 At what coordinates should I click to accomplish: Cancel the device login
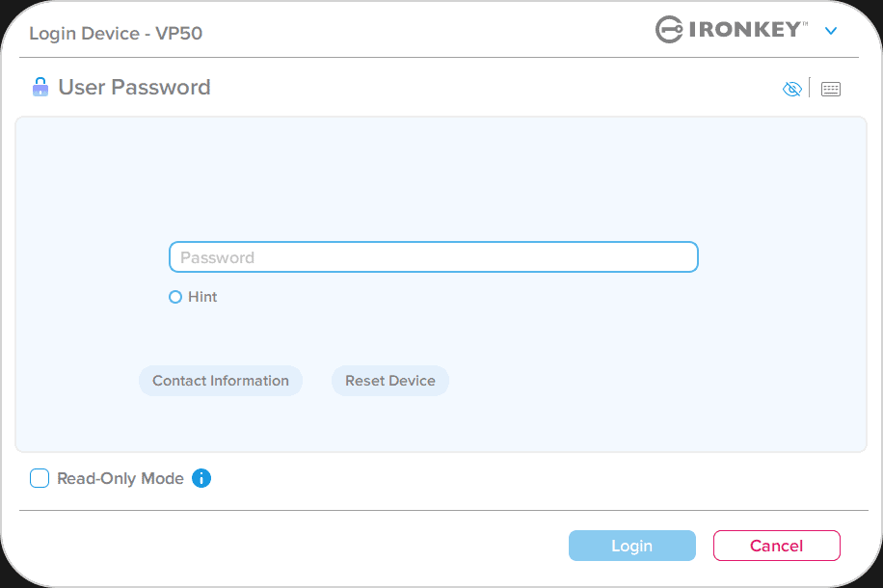click(776, 546)
